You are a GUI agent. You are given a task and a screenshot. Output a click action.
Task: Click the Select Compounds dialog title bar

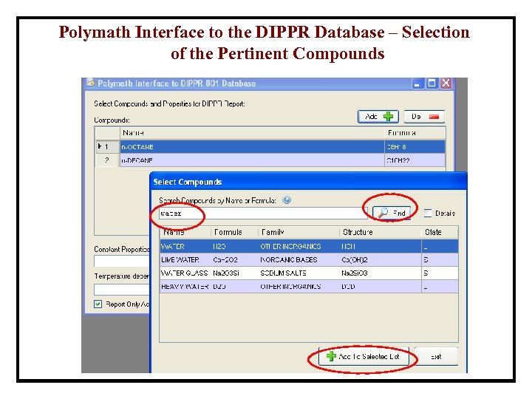308,182
